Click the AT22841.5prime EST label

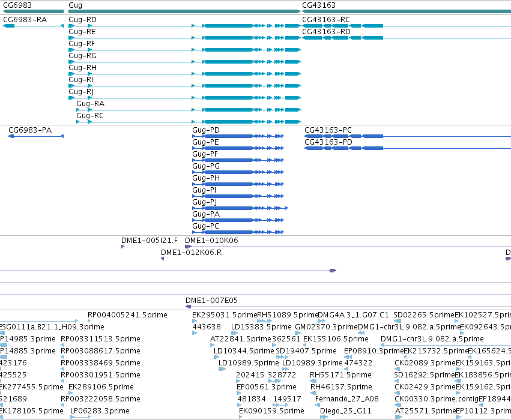241,339
